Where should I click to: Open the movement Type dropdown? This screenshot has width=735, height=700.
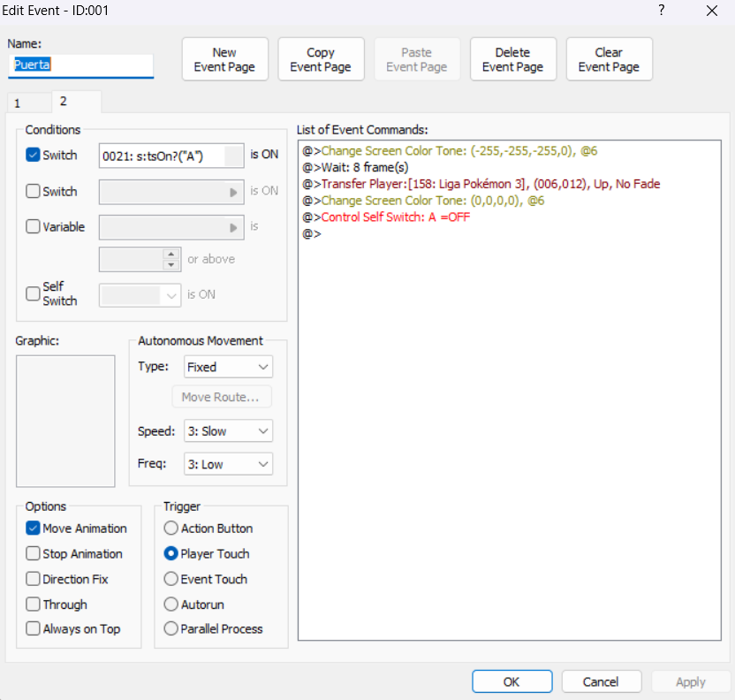tap(228, 367)
